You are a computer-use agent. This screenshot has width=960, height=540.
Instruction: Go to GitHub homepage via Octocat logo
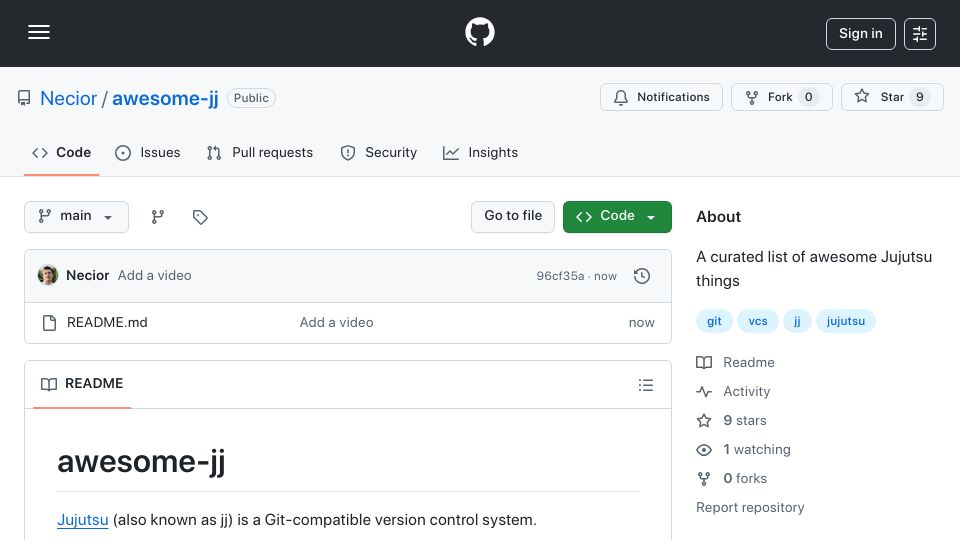[480, 32]
